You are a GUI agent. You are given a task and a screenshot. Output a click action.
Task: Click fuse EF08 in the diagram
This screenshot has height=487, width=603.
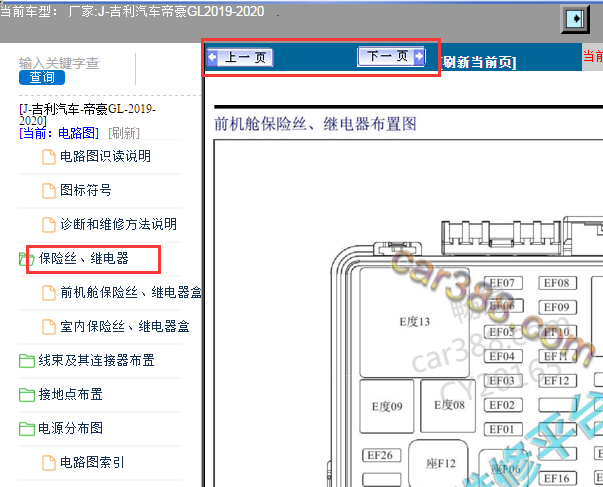557,283
